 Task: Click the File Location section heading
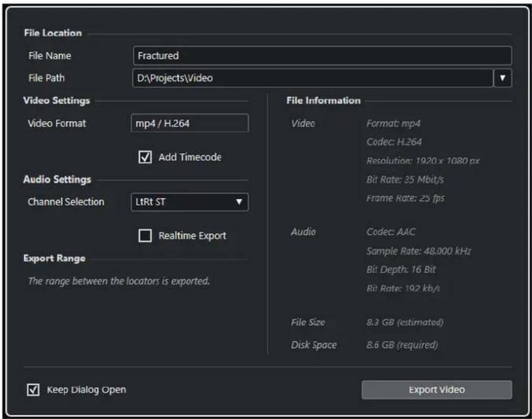pos(53,33)
